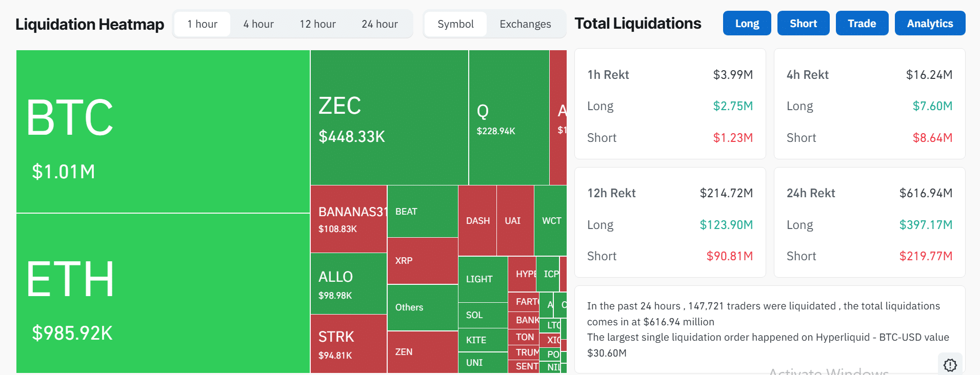Viewport: 980px width, 375px height.
Task: Open the Analytics section
Action: tap(929, 23)
